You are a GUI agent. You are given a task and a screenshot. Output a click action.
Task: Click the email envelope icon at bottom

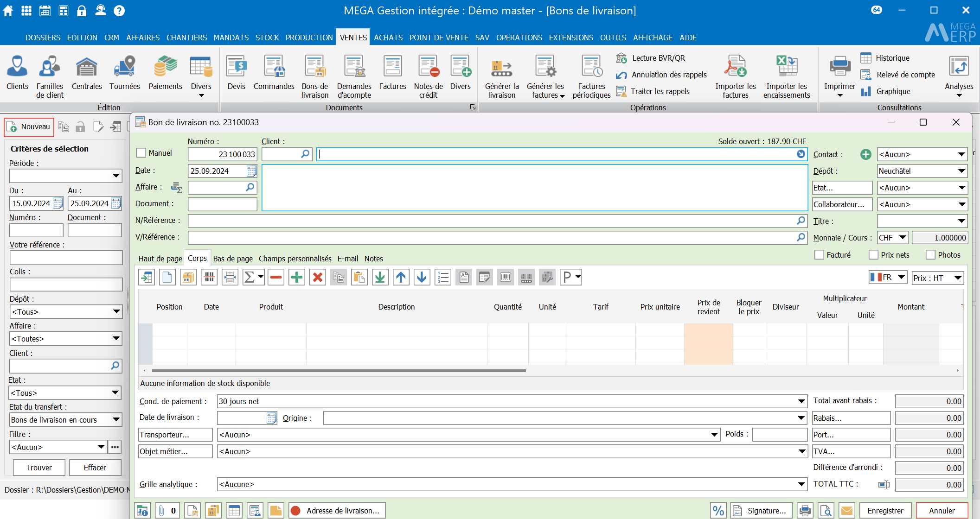pyautogui.click(x=847, y=511)
